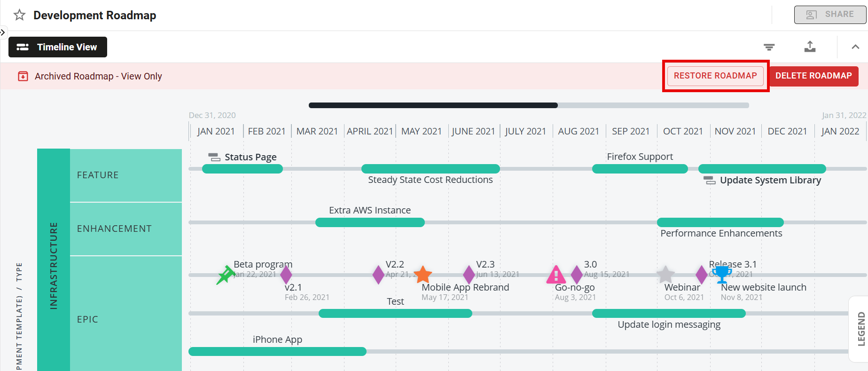Collapse the toolbar with the up chevron
The image size is (868, 371).
point(855,47)
